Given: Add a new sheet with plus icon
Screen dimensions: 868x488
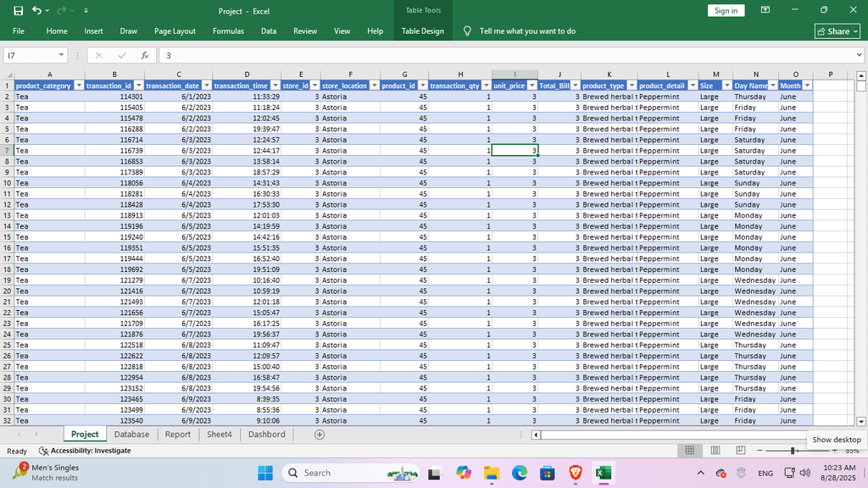Looking at the screenshot, I should [320, 435].
